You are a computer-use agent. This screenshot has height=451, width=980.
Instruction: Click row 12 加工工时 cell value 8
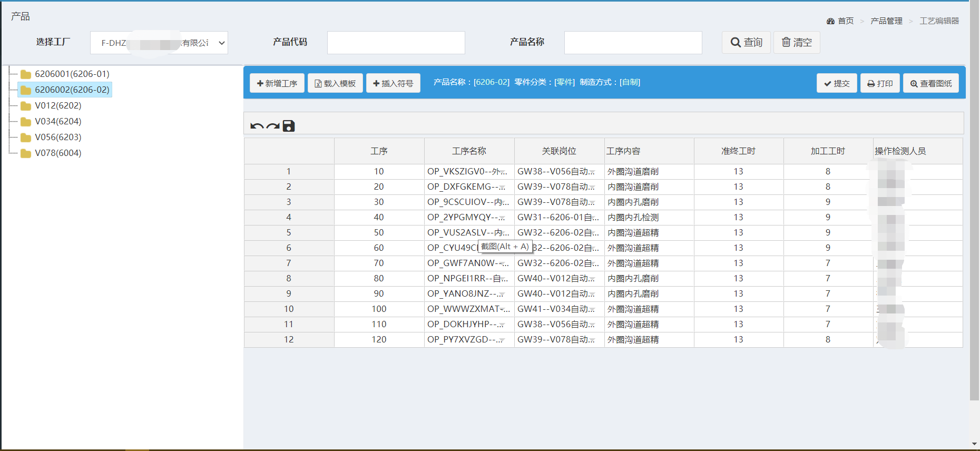coord(828,339)
